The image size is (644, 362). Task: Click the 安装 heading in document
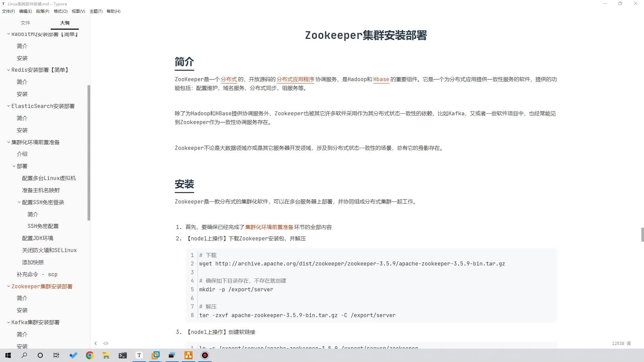pyautogui.click(x=184, y=184)
